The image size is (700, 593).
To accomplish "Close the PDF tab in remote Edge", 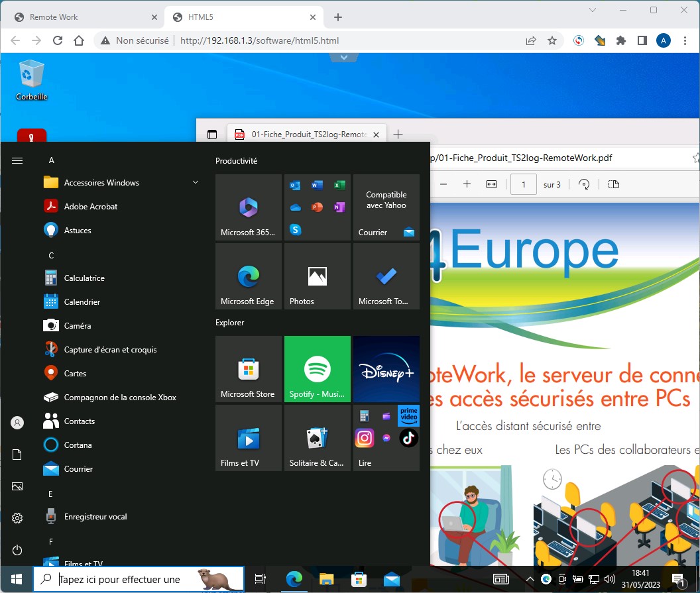I will point(376,135).
